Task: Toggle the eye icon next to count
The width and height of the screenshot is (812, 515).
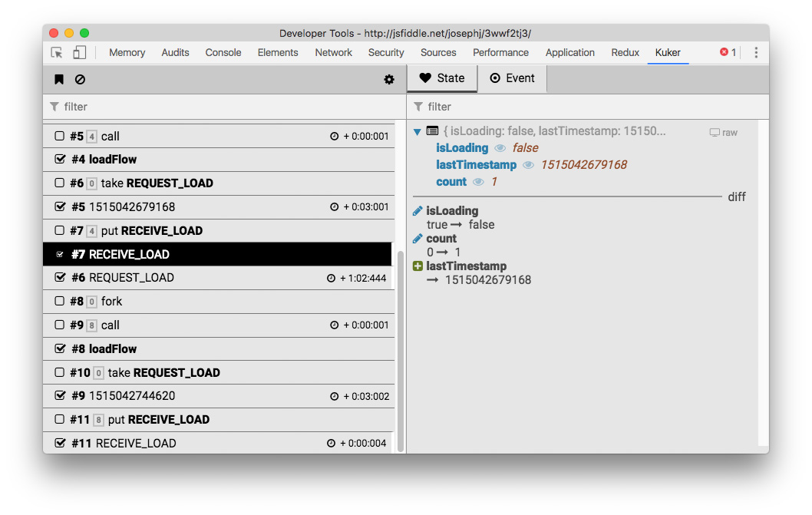Action: pyautogui.click(x=478, y=182)
